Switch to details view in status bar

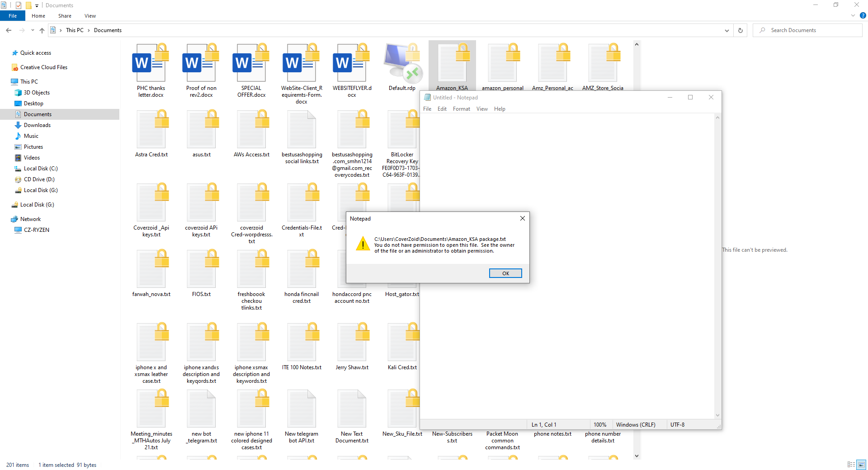[851, 465]
